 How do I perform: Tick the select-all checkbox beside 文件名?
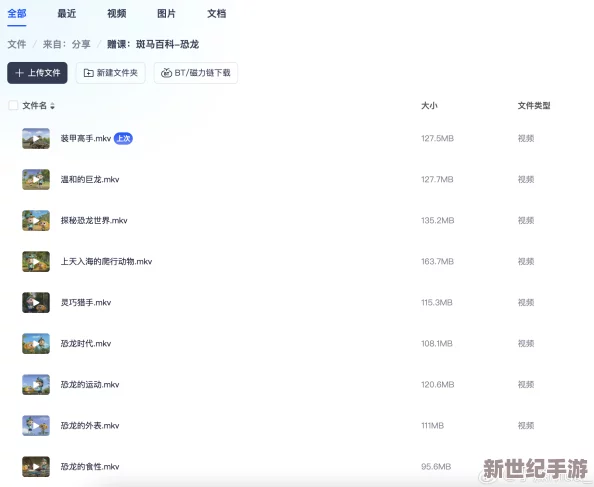pyautogui.click(x=13, y=105)
